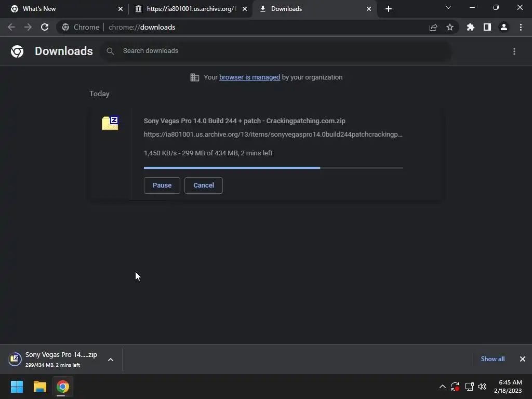Toggle the Chrome side panel

click(487, 27)
